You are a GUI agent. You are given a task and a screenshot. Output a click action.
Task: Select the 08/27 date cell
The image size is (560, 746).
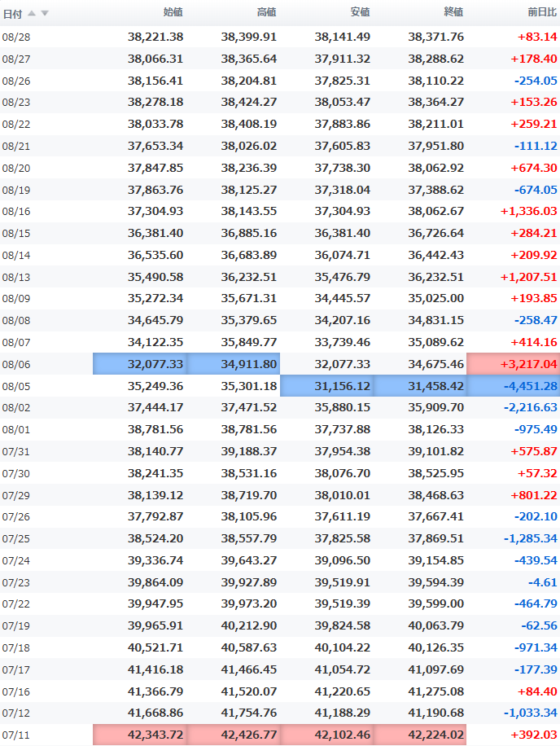16,59
